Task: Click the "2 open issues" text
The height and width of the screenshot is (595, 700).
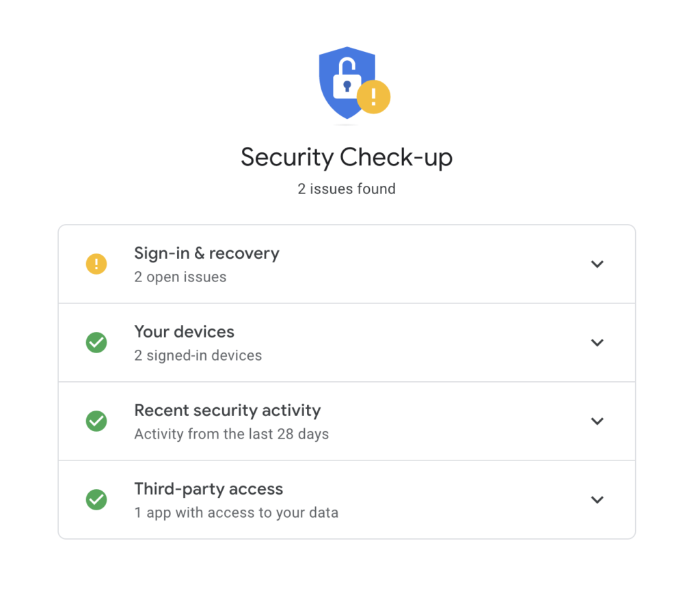Action: click(180, 277)
